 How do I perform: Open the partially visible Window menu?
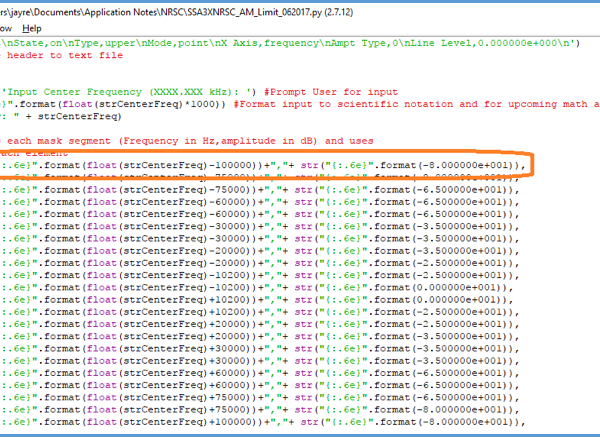pyautogui.click(x=8, y=28)
